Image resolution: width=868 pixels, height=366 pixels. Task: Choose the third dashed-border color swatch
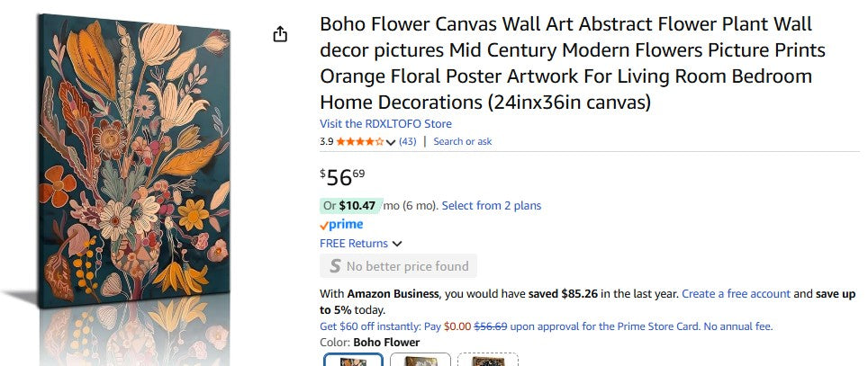[x=487, y=360]
